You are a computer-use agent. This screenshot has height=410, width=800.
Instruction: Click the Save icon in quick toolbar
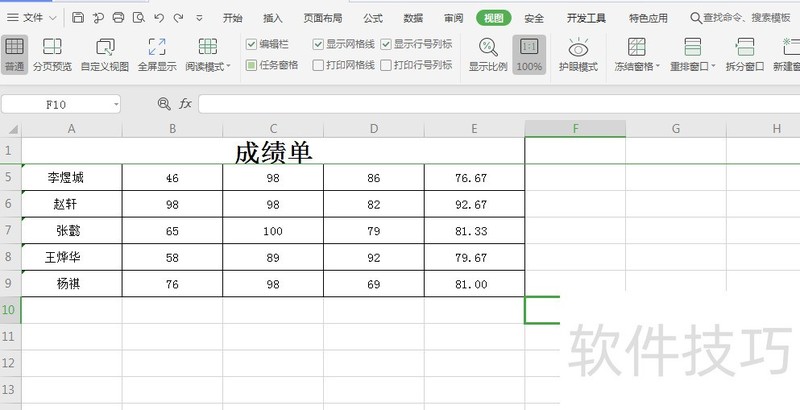pos(78,18)
